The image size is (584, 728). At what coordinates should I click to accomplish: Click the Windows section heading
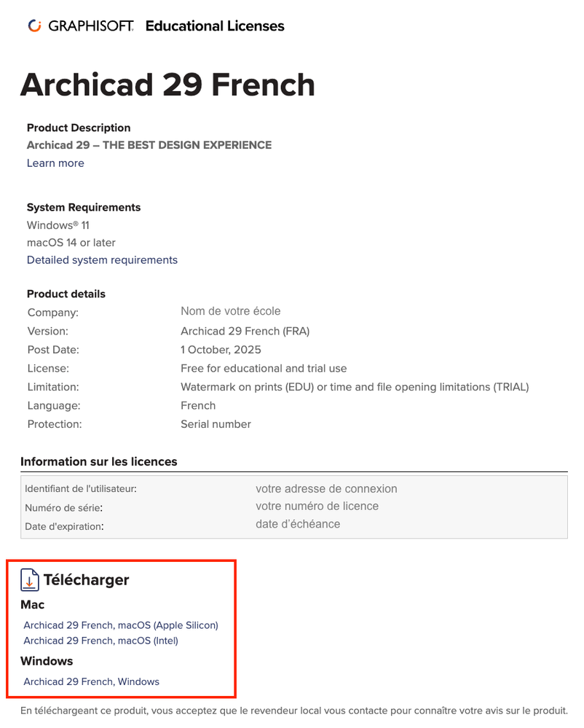pyautogui.click(x=47, y=661)
